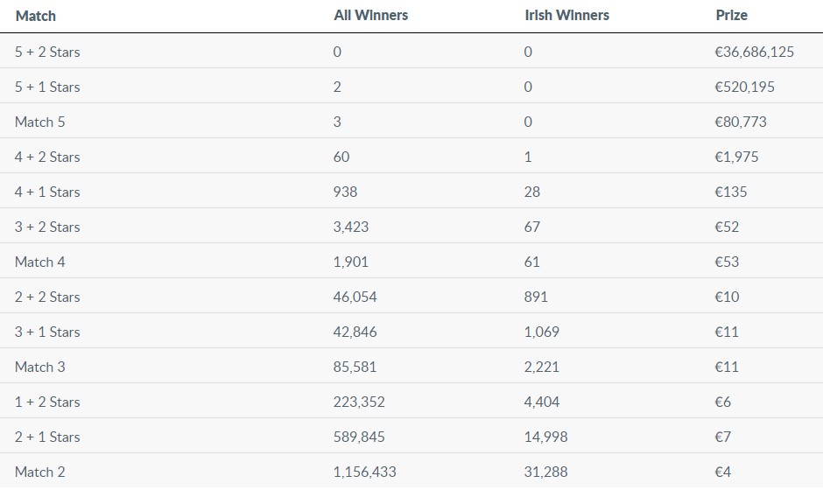Click the 14,998 Irish winners cell
This screenshot has height=504, width=823.
(545, 437)
